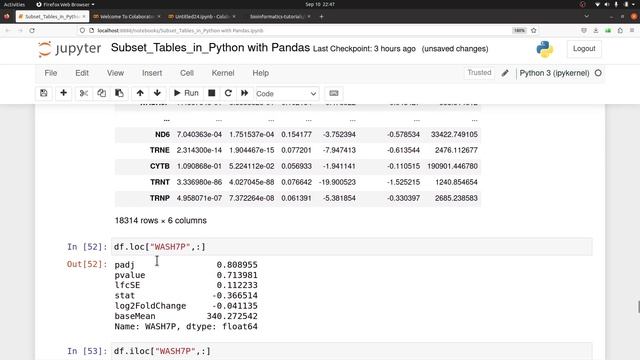
Task: Open the cell type dropdown showing Code
Action: coord(286,94)
